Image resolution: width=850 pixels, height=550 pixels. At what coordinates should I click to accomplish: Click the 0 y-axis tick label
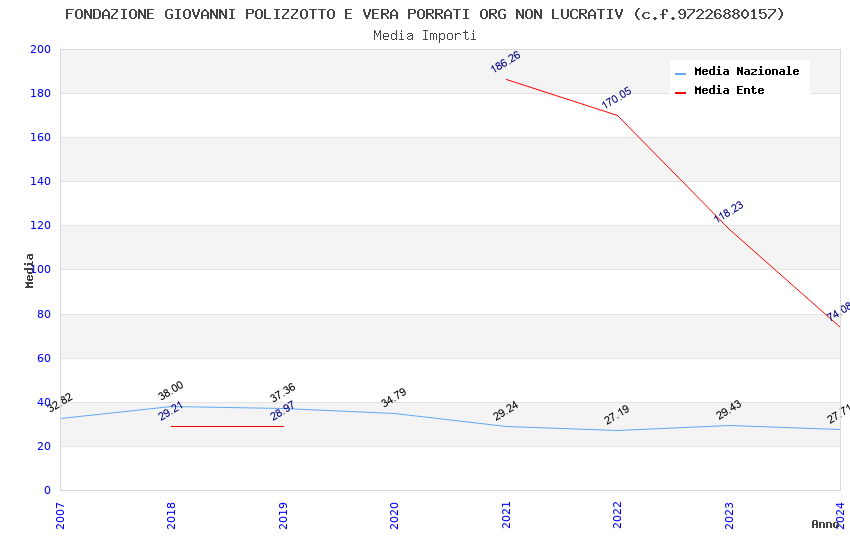tap(48, 490)
